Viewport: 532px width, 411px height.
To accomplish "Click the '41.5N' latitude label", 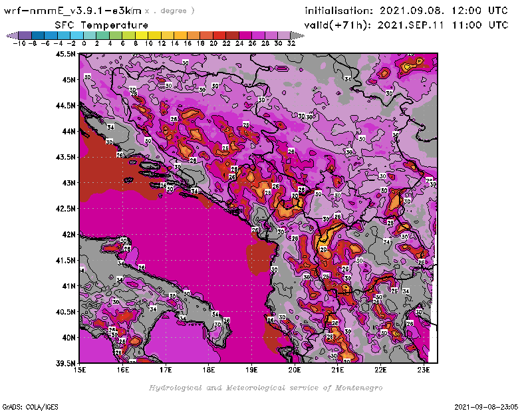I will coord(65,260).
